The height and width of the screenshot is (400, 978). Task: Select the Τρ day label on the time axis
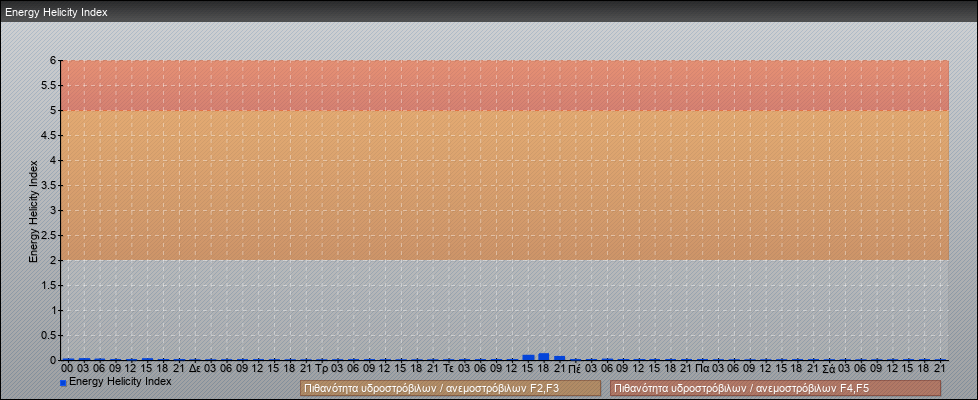click(x=322, y=369)
